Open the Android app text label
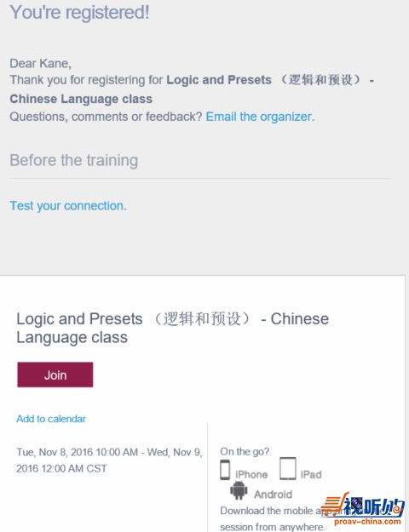 click(274, 495)
